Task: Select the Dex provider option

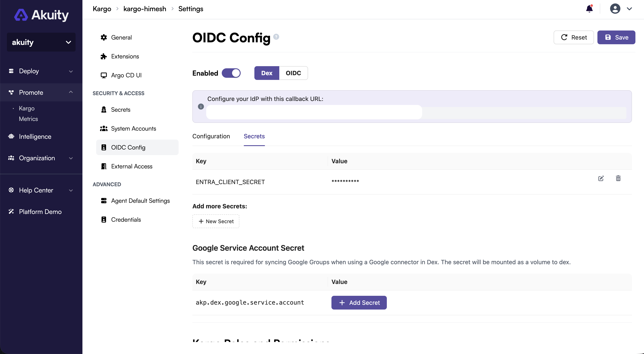Action: [267, 73]
